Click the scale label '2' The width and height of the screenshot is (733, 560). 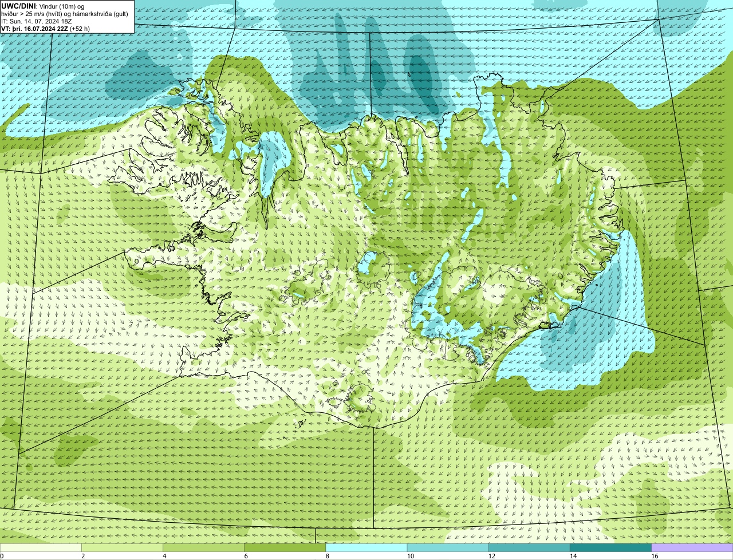(83, 556)
